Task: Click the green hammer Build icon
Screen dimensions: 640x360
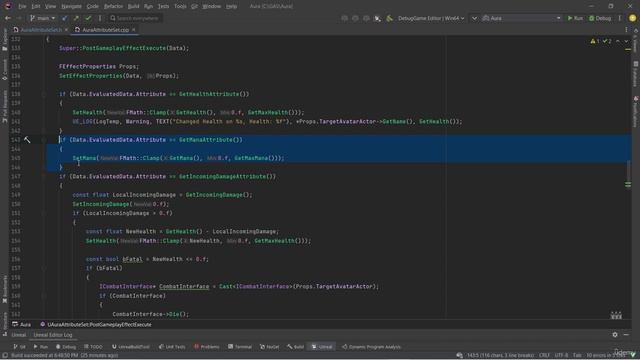Action: [390, 18]
